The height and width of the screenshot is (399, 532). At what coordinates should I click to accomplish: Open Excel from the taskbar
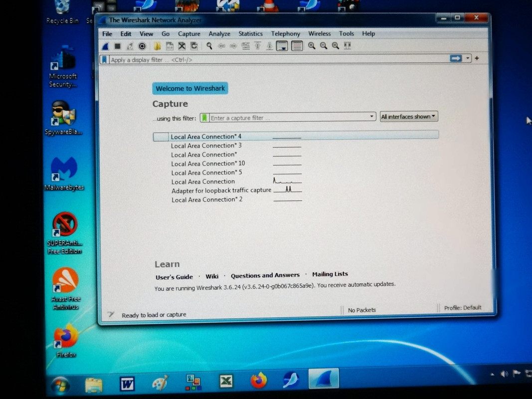click(226, 382)
